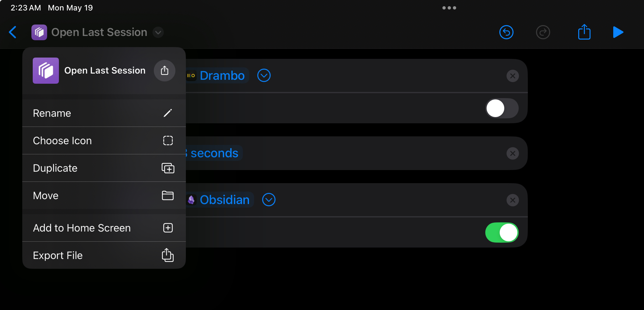This screenshot has height=310, width=644.
Task: Tap the back arrow in the header
Action: [13, 32]
